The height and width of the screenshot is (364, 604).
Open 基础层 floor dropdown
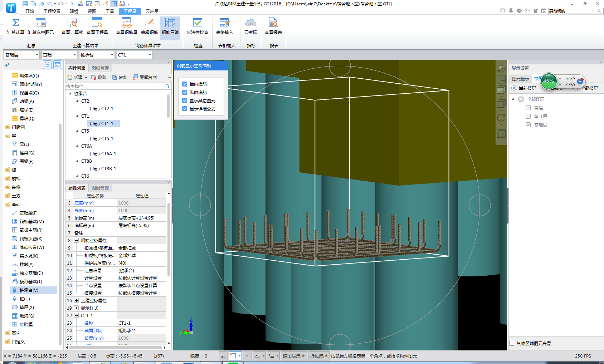22,55
